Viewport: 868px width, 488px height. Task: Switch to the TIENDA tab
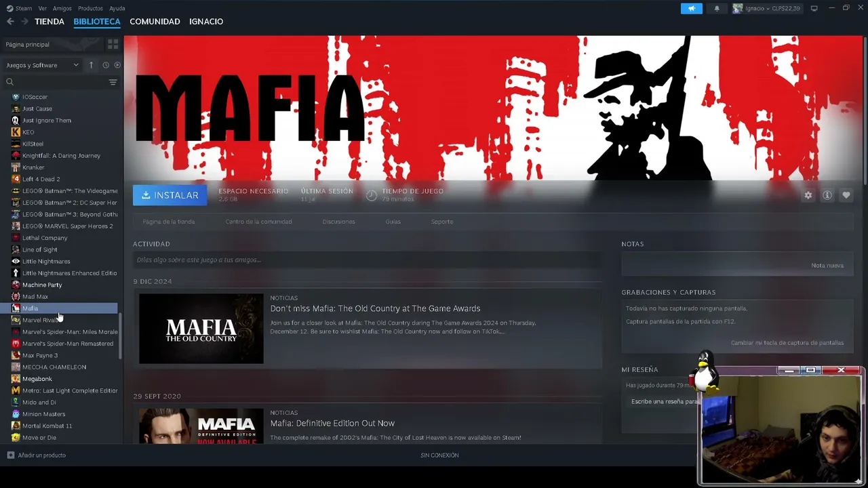coord(50,22)
